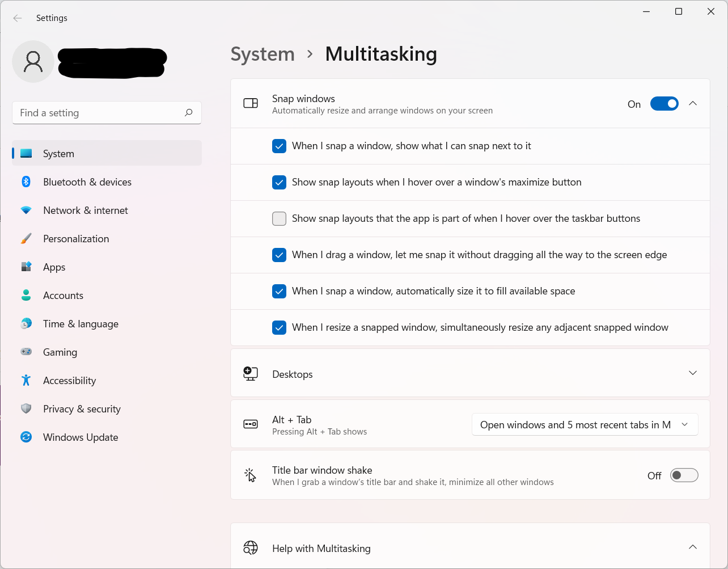728x569 pixels.
Task: Click the Accessibility figure icon
Action: (x=26, y=380)
